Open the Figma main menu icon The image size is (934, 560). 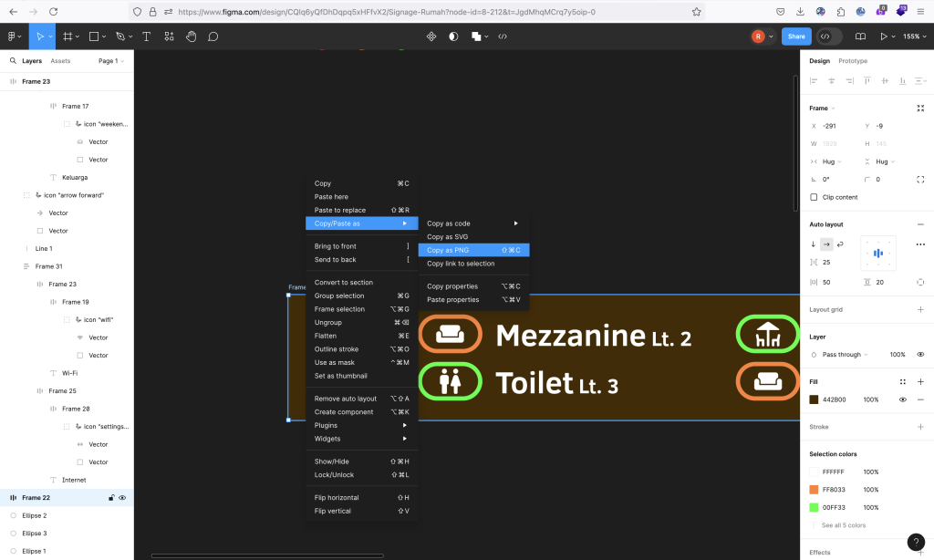[x=13, y=36]
